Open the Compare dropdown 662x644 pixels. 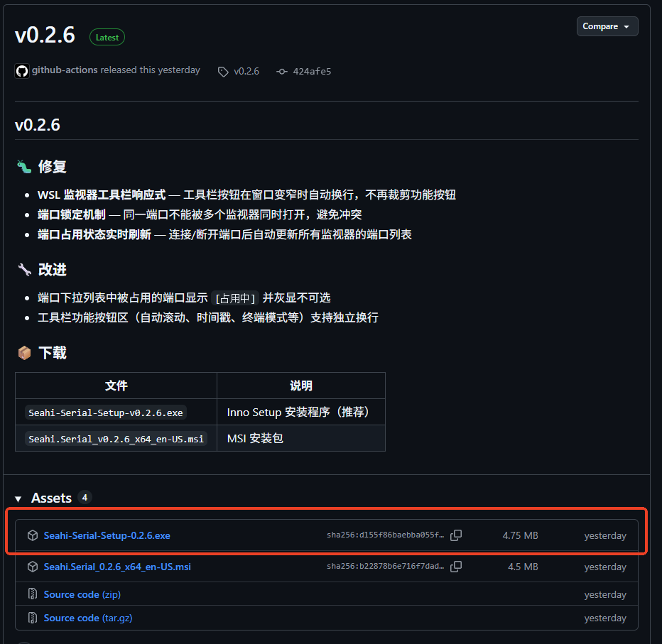coord(607,26)
